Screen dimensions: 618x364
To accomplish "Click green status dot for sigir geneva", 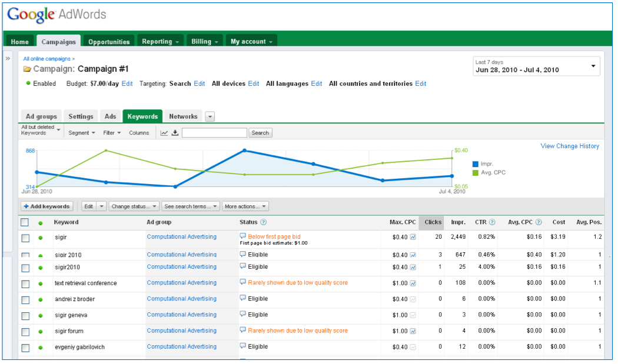I will click(40, 316).
